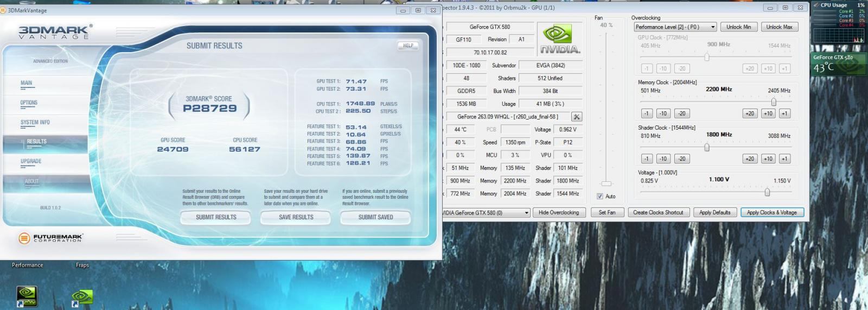Open the Performance Level dropdown

tap(675, 27)
